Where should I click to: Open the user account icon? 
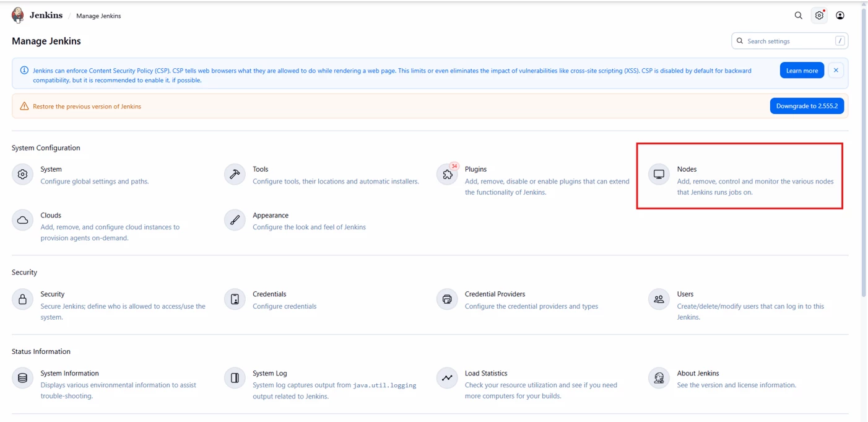(x=840, y=15)
